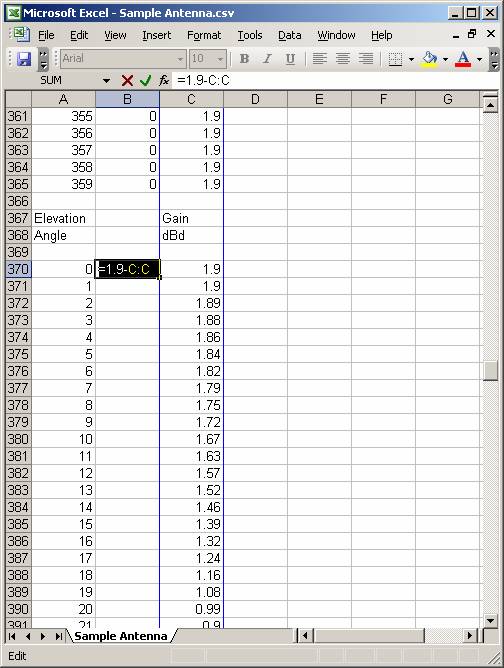
Task: Confirm formula with green checkmark
Action: 146,81
